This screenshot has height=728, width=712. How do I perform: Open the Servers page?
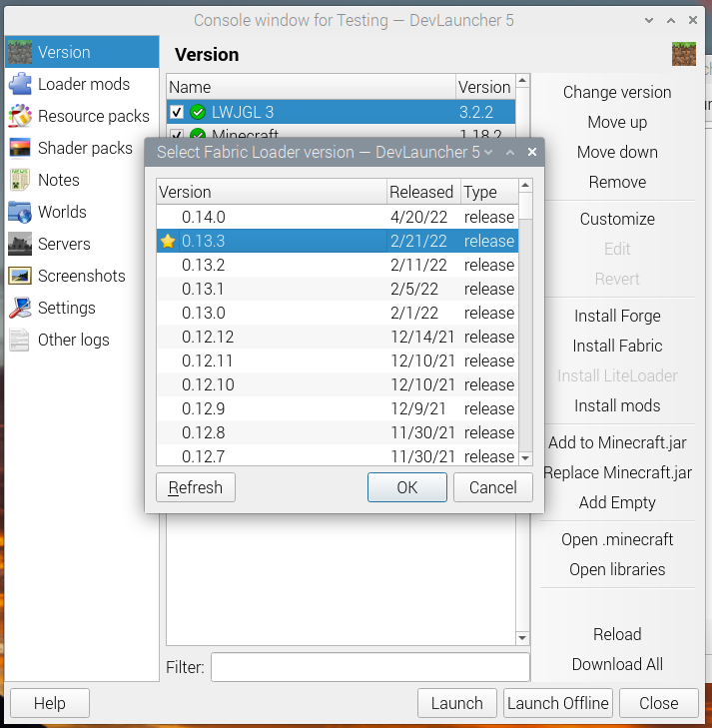(x=64, y=244)
